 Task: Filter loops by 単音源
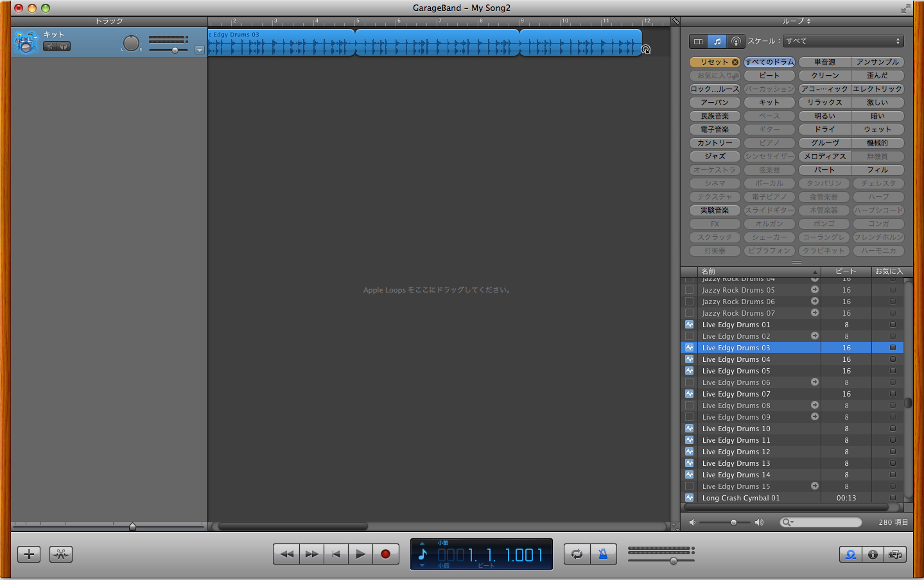tap(824, 62)
